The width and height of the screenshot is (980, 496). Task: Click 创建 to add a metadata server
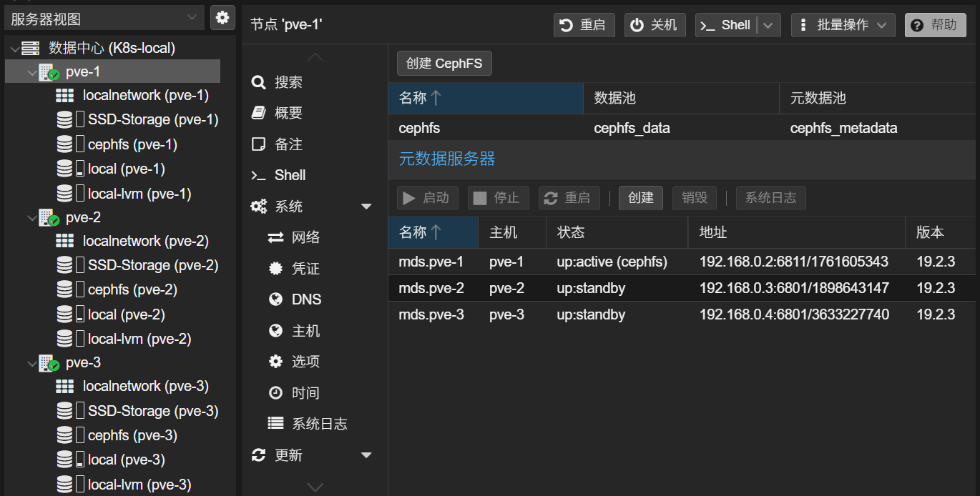tap(640, 198)
